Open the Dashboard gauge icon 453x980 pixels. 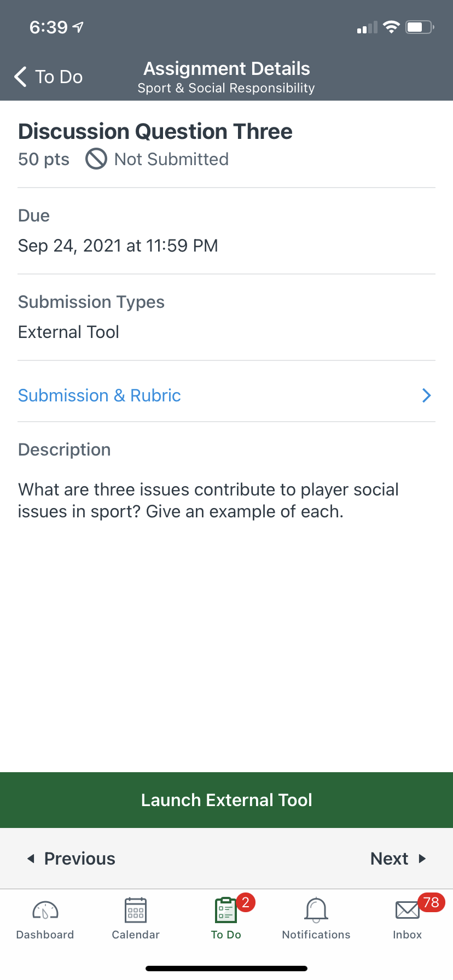point(45,911)
